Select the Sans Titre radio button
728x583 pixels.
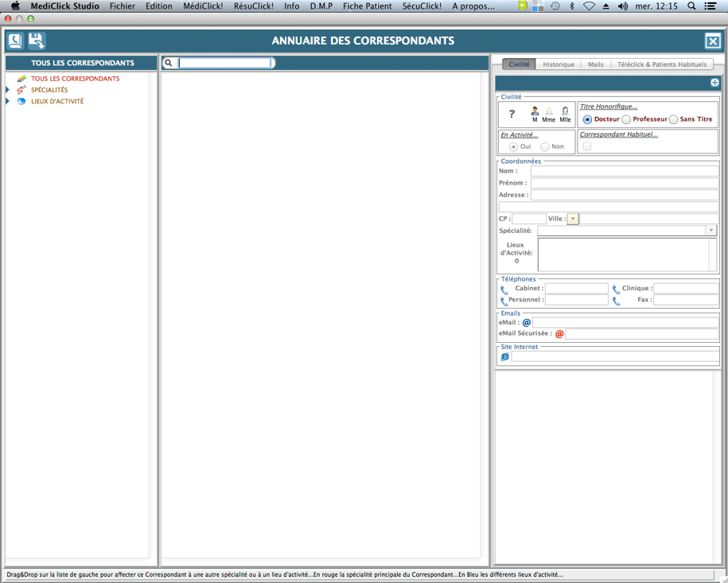[x=673, y=119]
